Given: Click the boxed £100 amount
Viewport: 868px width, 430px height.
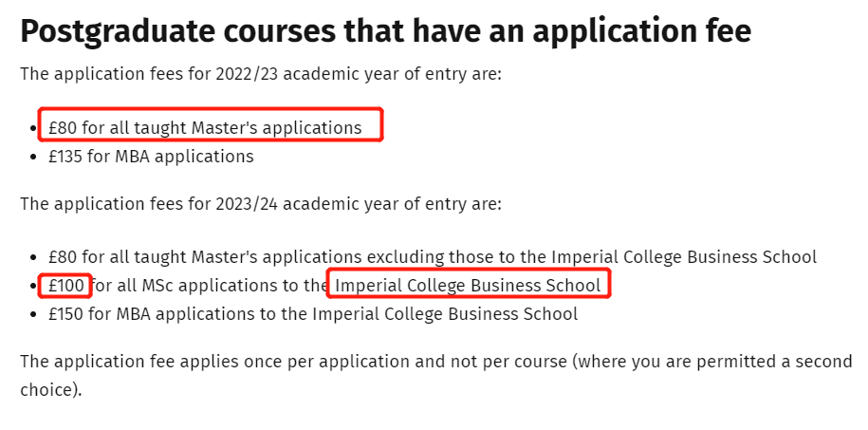Looking at the screenshot, I should 66,286.
